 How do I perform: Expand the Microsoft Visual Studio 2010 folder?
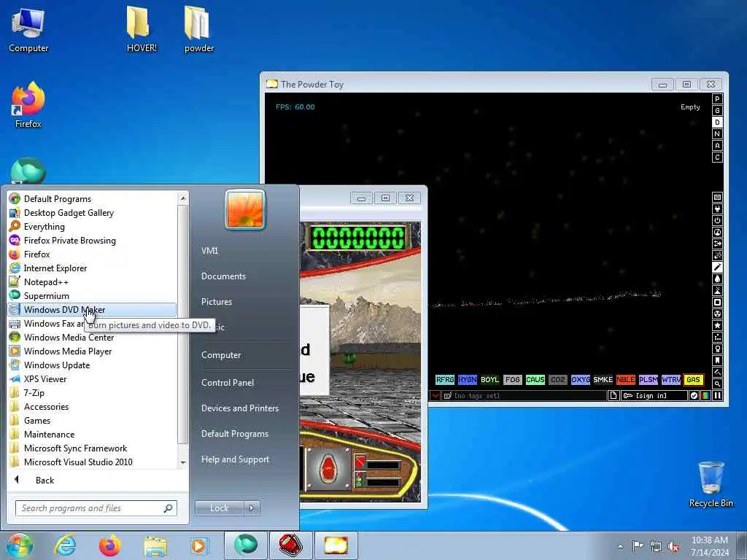pos(92,462)
